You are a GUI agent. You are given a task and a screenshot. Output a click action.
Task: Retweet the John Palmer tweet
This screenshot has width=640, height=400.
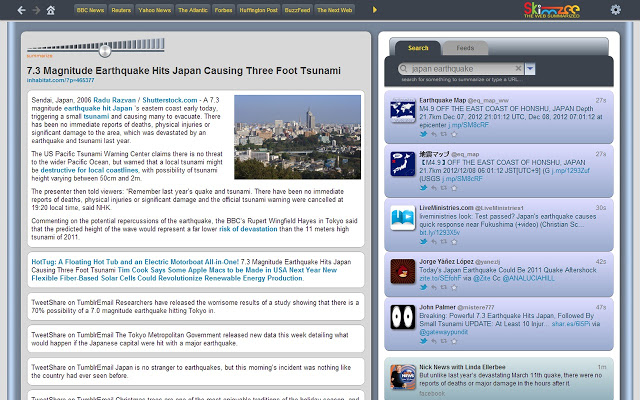[444, 341]
